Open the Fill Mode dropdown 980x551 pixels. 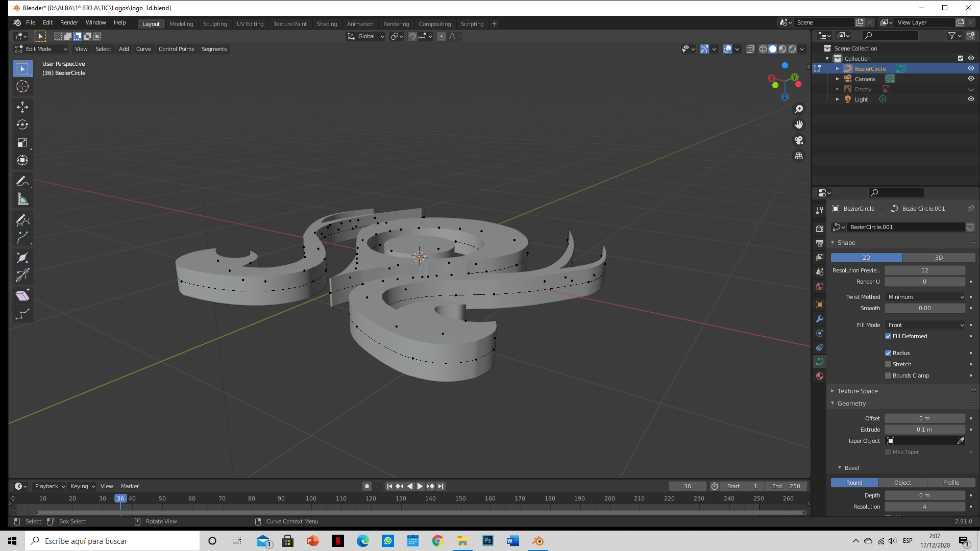click(x=925, y=325)
